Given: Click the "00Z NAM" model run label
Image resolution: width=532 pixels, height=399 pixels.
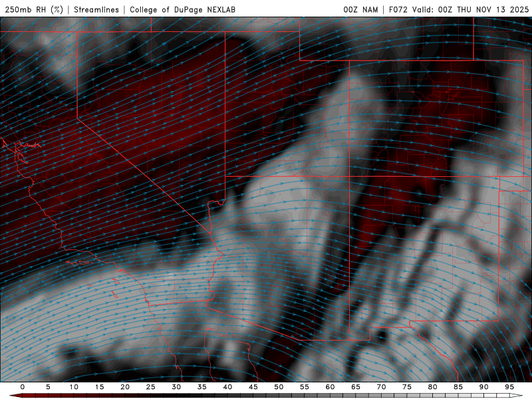Looking at the screenshot, I should point(360,9).
